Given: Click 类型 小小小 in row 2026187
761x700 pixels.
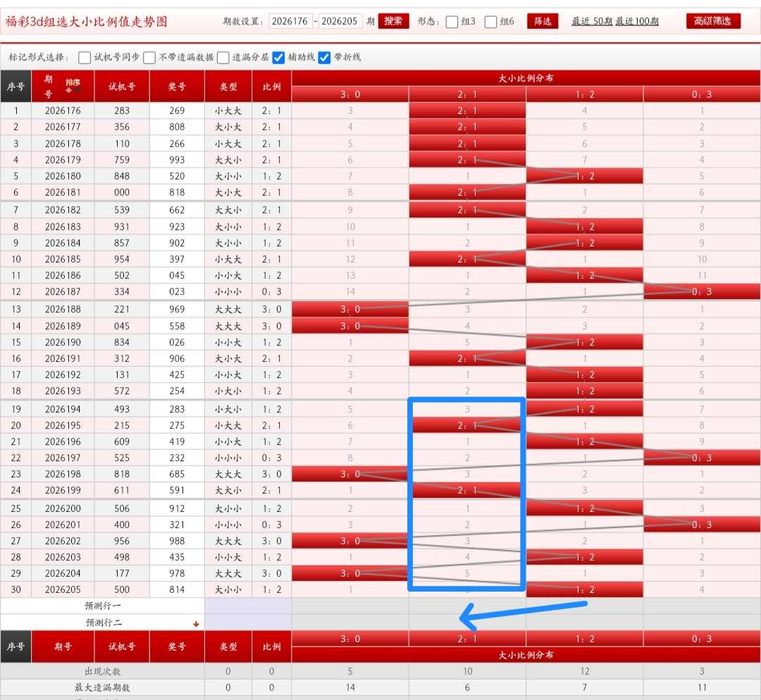Looking at the screenshot, I should pyautogui.click(x=228, y=292).
